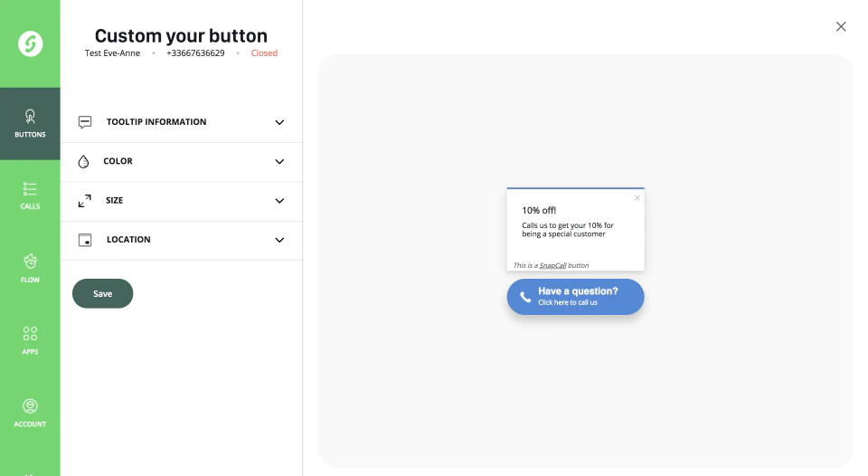
Task: Expand the Location section chevron
Action: pyautogui.click(x=279, y=241)
